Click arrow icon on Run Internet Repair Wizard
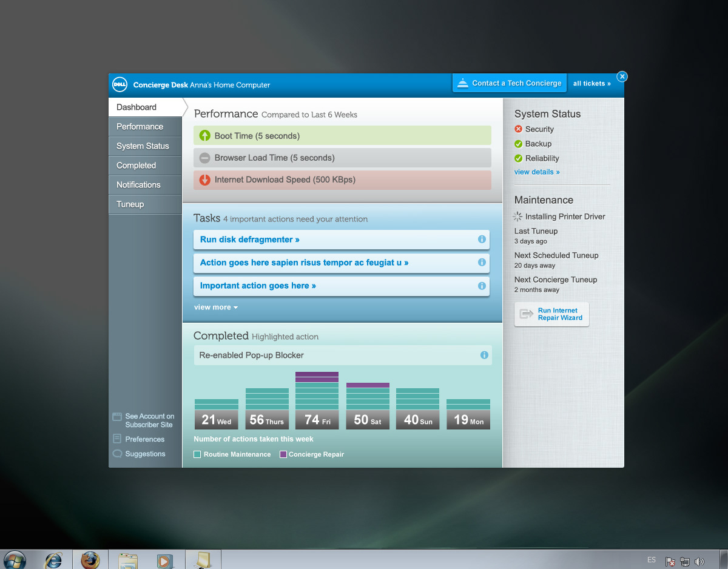This screenshot has height=569, width=728. tap(527, 314)
